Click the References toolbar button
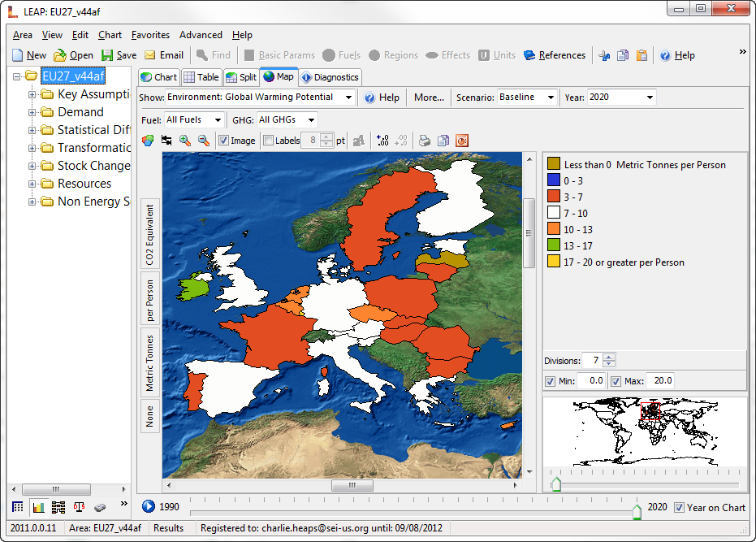The height and width of the screenshot is (542, 756). point(555,55)
